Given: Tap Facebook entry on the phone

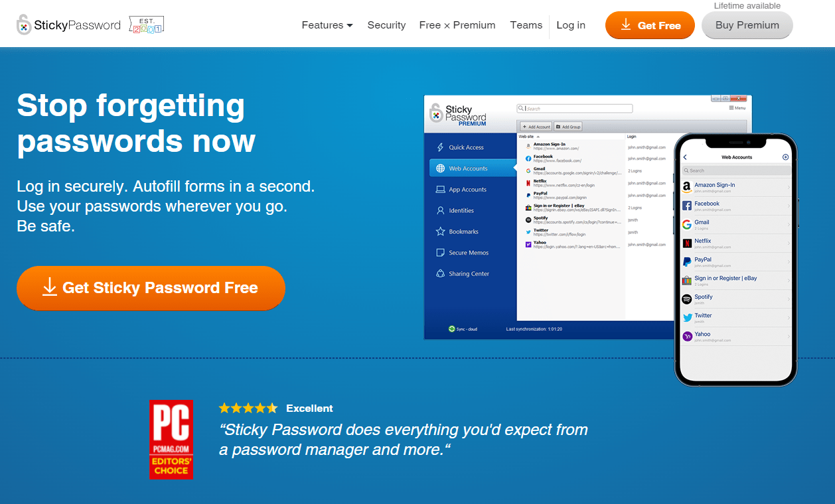Looking at the screenshot, I should pyautogui.click(x=736, y=206).
